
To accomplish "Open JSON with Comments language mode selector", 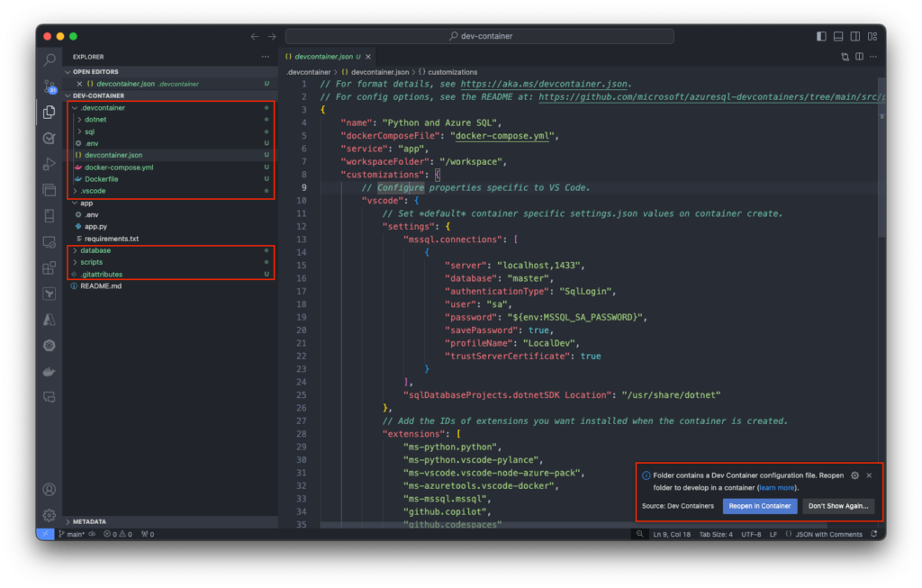I will 829,534.
